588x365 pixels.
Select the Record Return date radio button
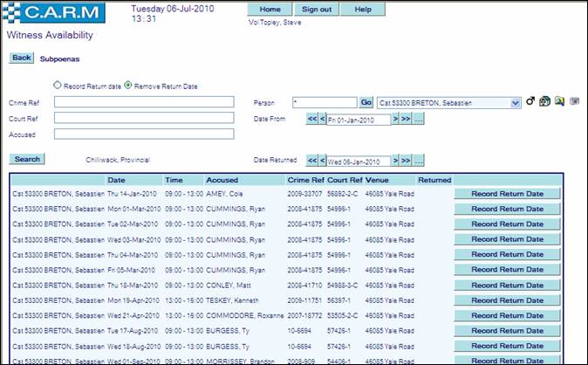pyautogui.click(x=58, y=86)
